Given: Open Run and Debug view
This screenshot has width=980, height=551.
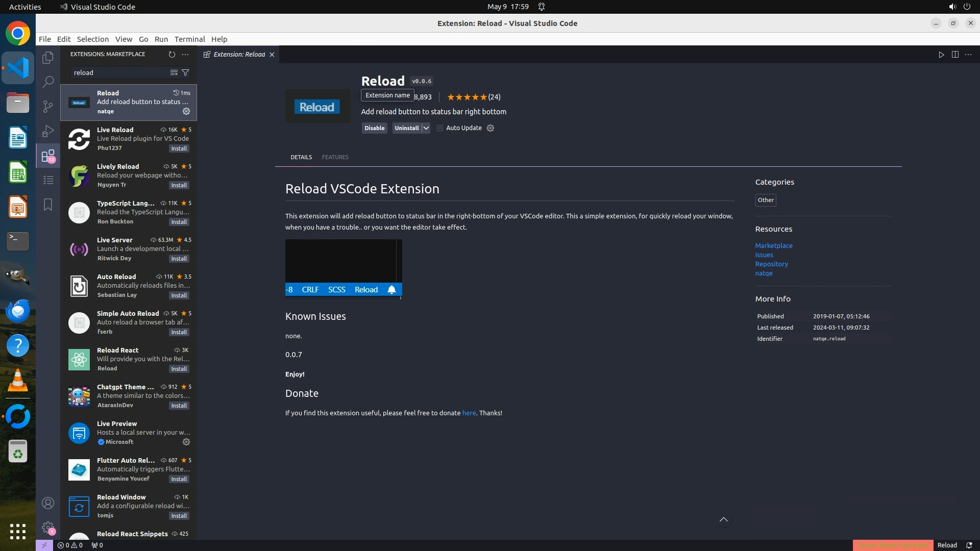Looking at the screenshot, I should [x=48, y=131].
